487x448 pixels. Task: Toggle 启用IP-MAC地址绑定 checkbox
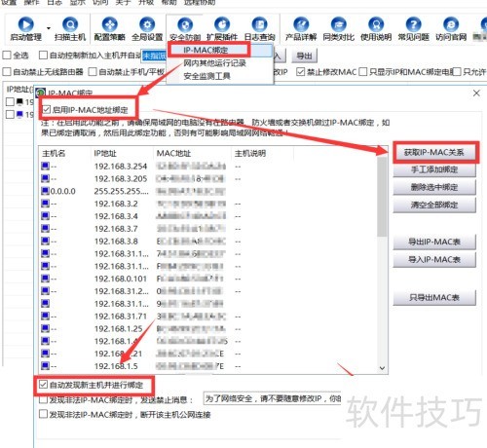47,109
